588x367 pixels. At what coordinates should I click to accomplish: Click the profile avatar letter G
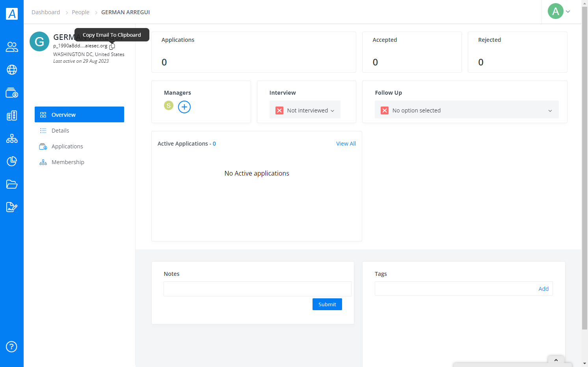pyautogui.click(x=39, y=41)
